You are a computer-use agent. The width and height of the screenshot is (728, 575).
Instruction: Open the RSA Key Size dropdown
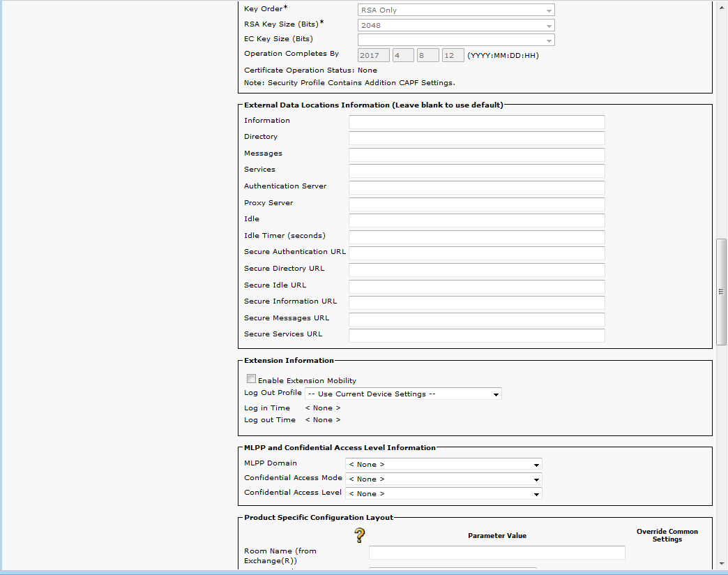(456, 26)
